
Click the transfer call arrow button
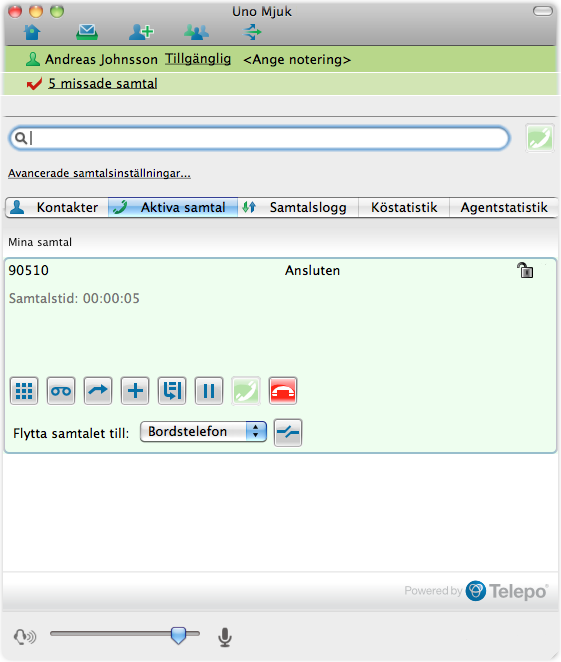click(98, 391)
